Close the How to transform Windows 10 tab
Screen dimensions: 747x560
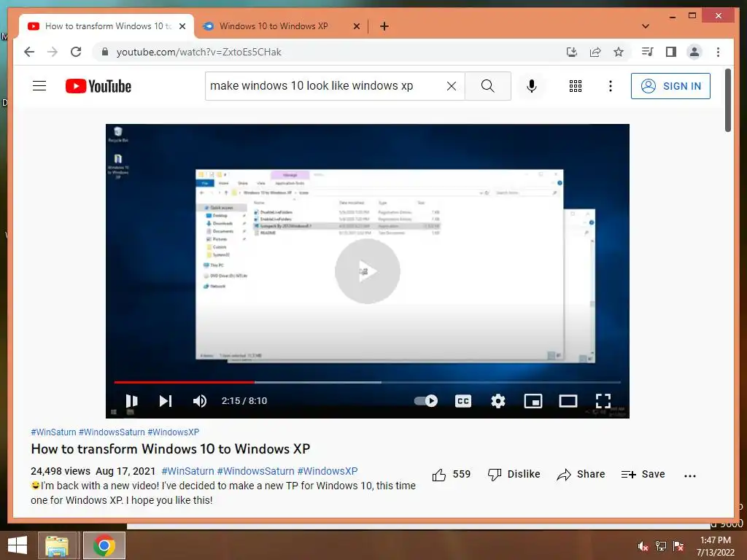(x=182, y=26)
